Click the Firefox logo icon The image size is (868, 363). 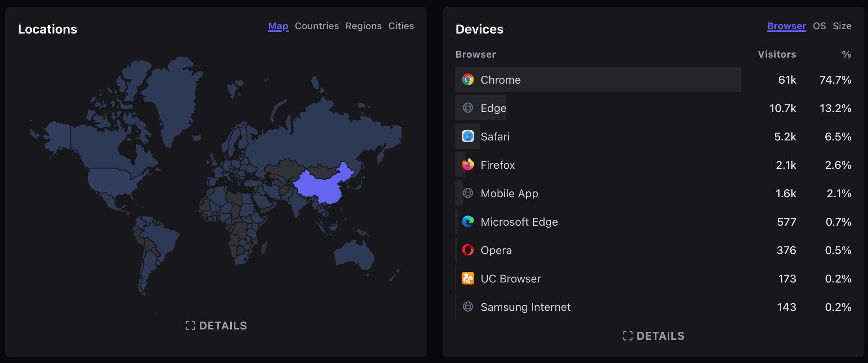coord(468,165)
